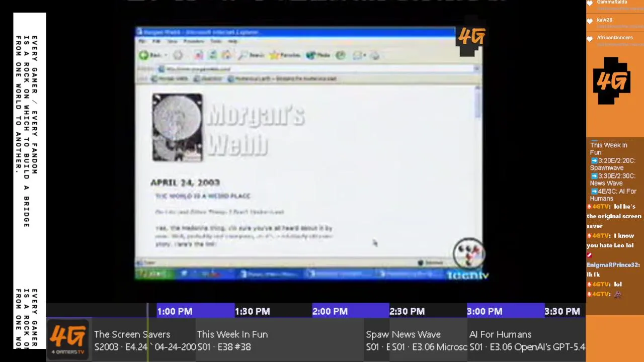Click the 2:00 PM timeline marker
The height and width of the screenshot is (362, 644).
pos(330,311)
